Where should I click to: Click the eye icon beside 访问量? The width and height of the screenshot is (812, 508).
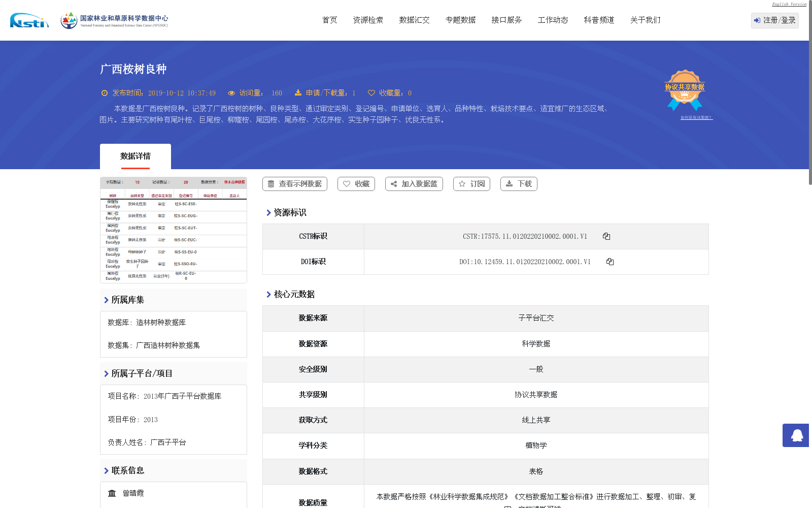coord(231,93)
